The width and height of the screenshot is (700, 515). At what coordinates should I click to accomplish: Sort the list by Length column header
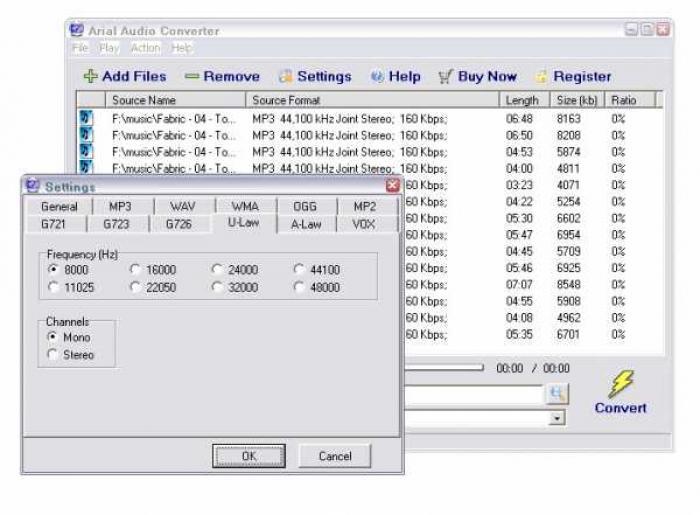pyautogui.click(x=522, y=100)
